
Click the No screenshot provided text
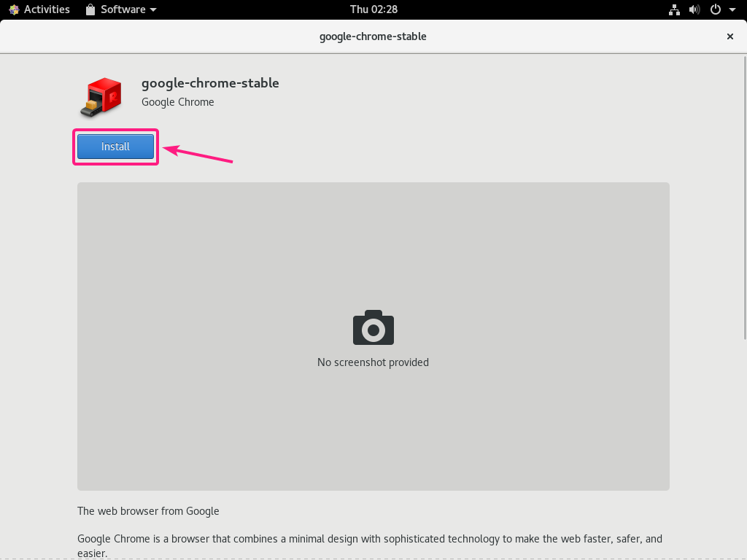[x=373, y=362]
